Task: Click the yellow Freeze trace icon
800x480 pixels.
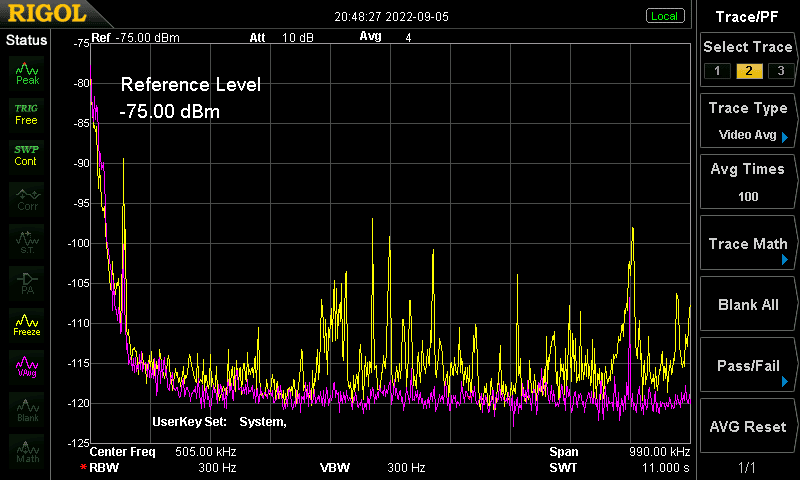Action: pos(27,325)
